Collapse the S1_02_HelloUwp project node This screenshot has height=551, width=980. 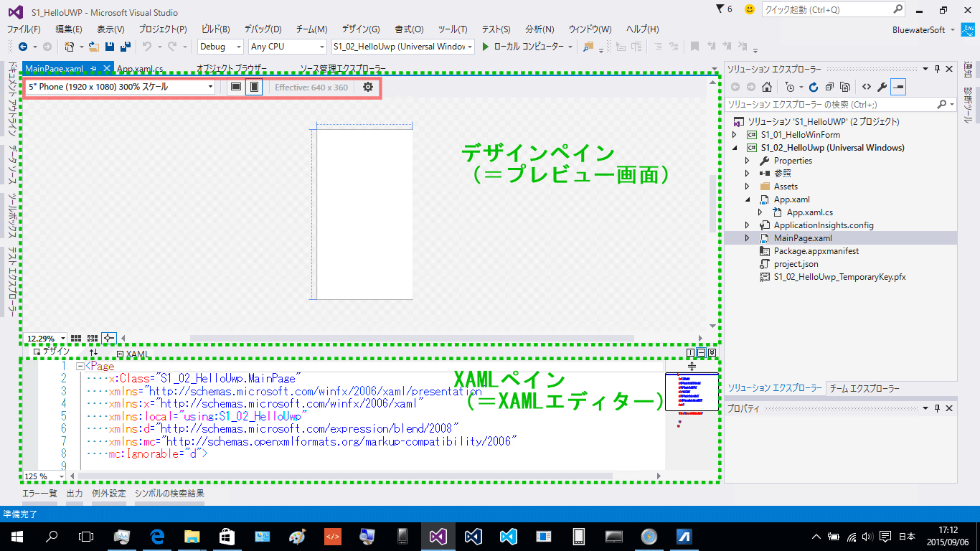coord(734,148)
